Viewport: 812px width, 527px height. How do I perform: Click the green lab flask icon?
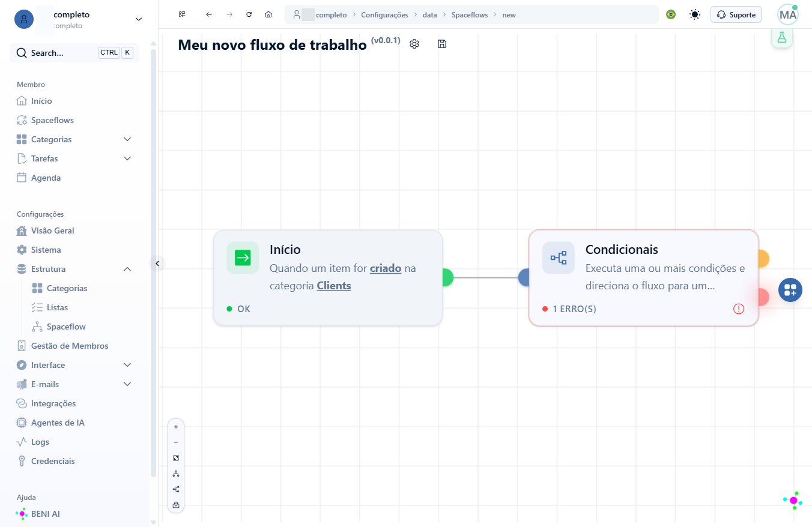[782, 37]
